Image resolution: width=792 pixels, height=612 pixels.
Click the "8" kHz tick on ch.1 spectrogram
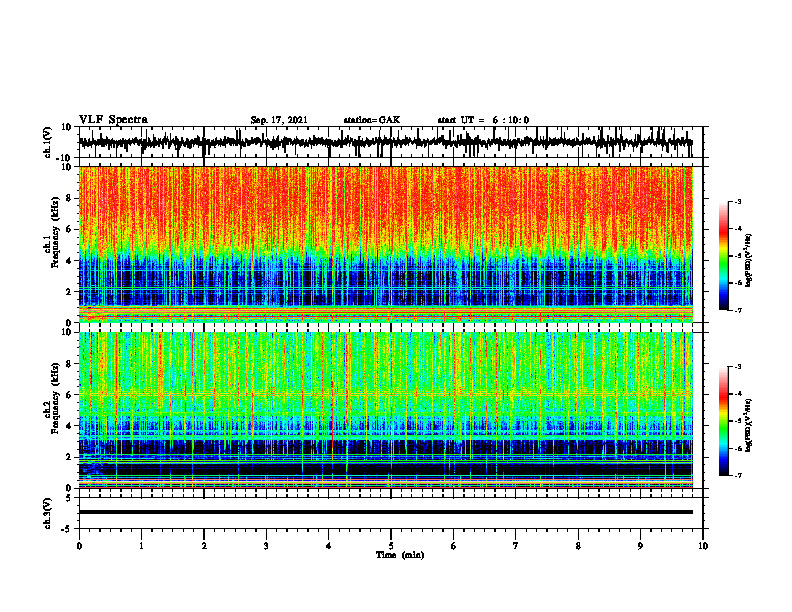pos(69,198)
